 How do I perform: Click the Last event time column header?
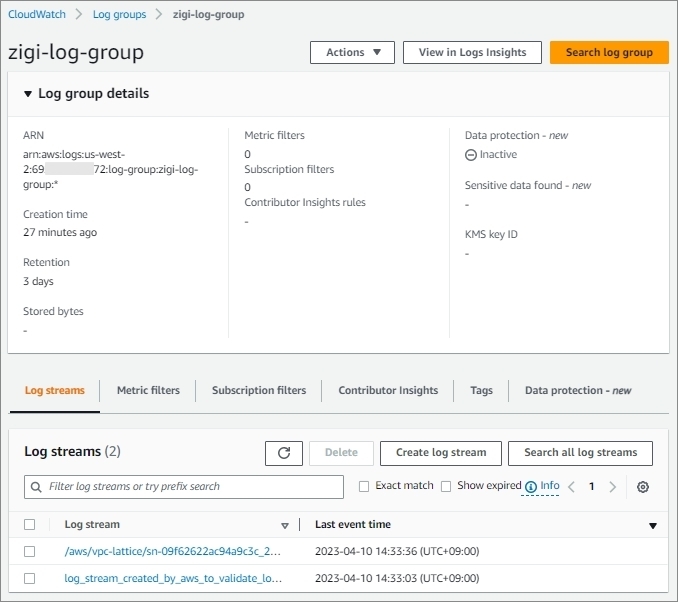coord(353,525)
